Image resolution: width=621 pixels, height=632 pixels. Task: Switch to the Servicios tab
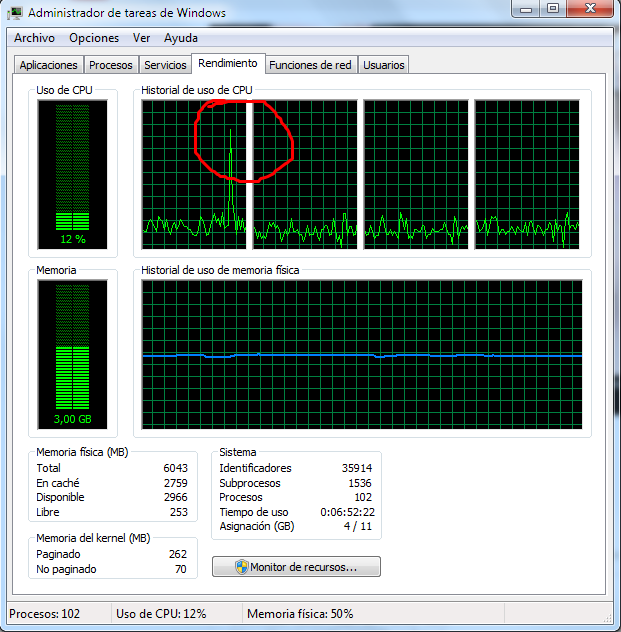[x=165, y=65]
